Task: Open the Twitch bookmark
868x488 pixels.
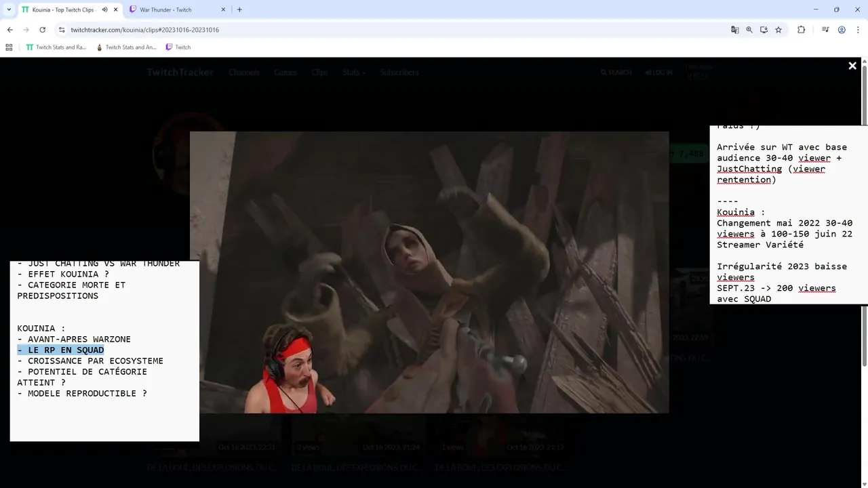Action: pyautogui.click(x=178, y=47)
